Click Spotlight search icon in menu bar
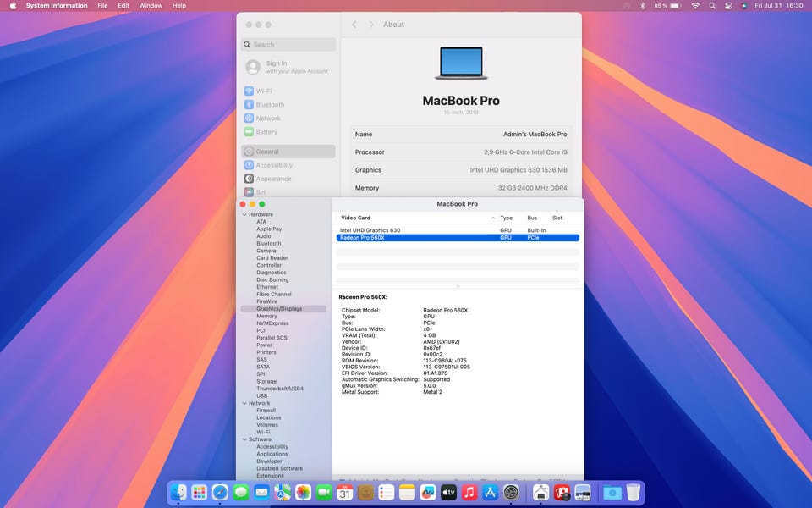Screen dimensions: 812x508 click(712, 6)
